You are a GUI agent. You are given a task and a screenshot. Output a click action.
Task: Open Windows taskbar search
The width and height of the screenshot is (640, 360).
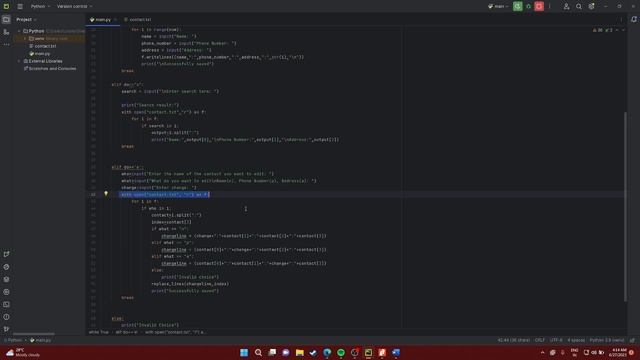click(x=258, y=352)
